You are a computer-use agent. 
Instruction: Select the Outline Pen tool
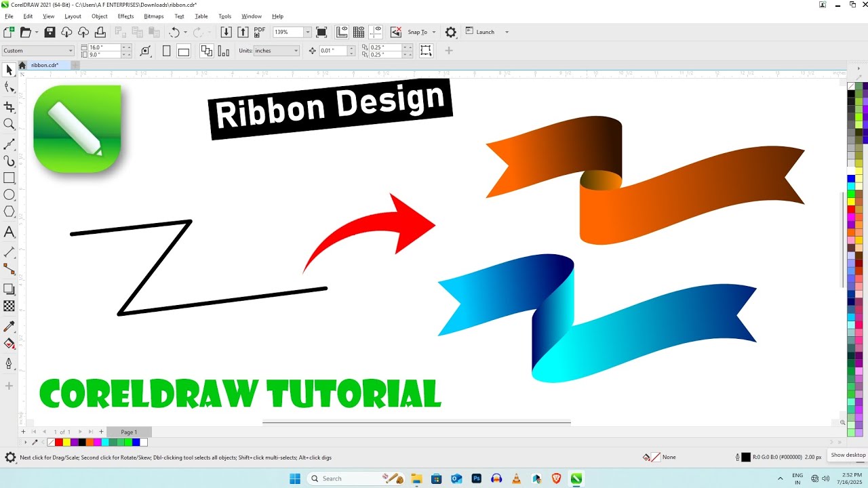pos(9,364)
